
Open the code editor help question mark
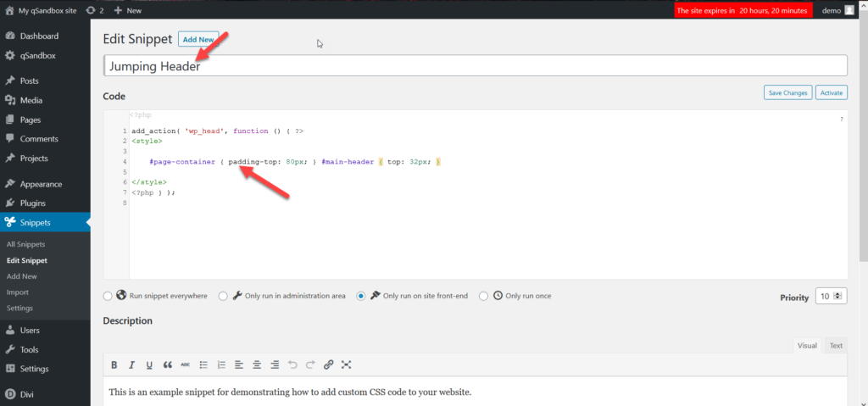click(x=842, y=119)
